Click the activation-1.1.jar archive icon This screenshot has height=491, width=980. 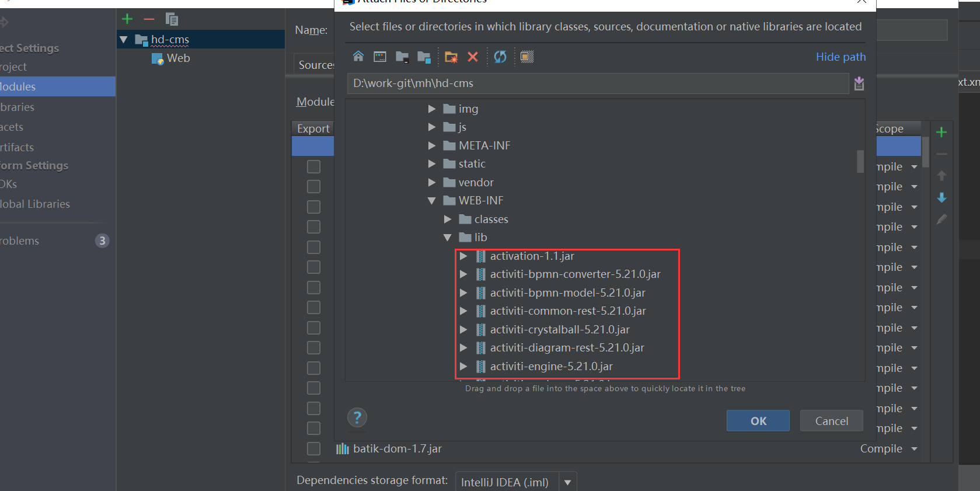pyautogui.click(x=481, y=256)
